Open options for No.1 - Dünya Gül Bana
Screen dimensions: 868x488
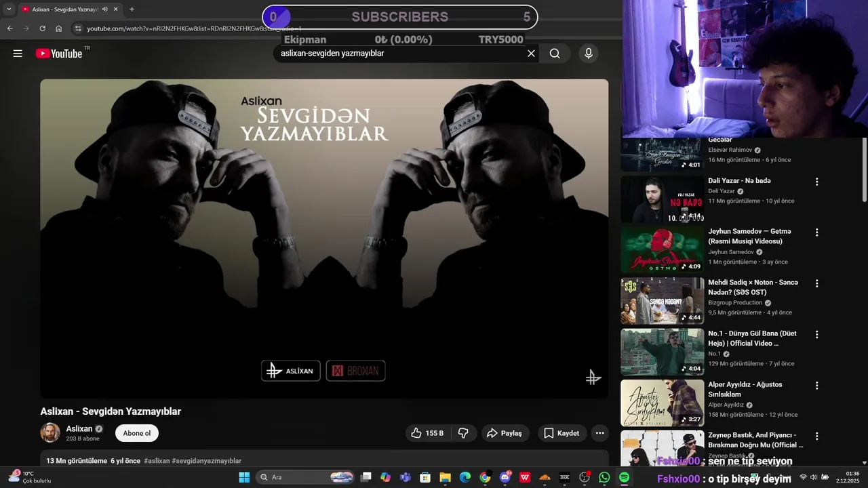(816, 334)
